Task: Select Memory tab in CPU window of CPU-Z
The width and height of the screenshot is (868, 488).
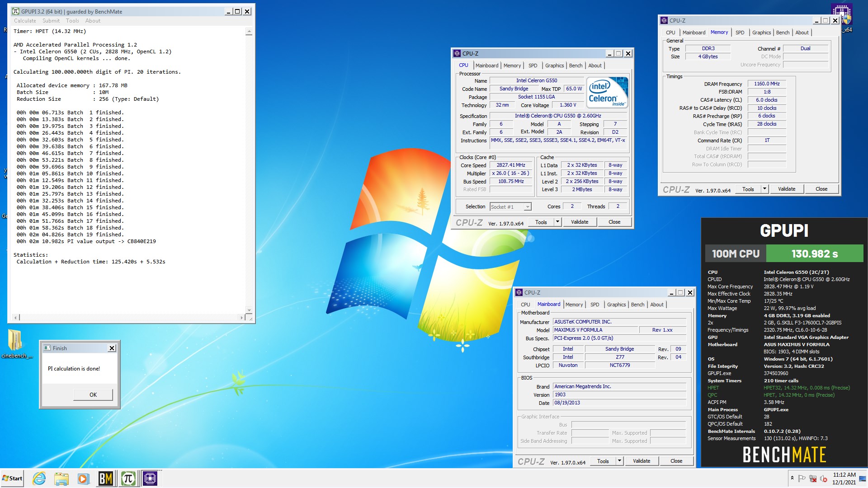Action: coord(512,66)
